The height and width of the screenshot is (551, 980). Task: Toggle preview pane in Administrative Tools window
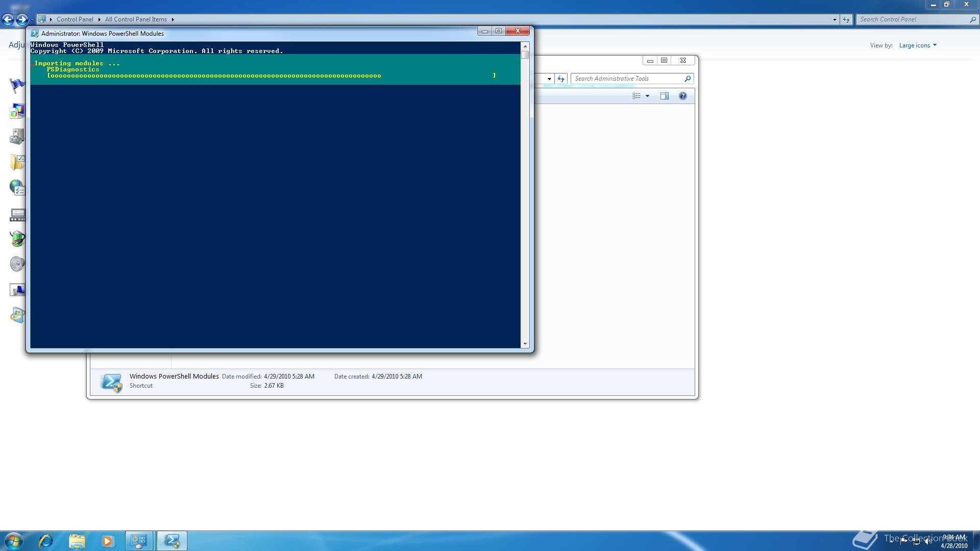(x=664, y=96)
